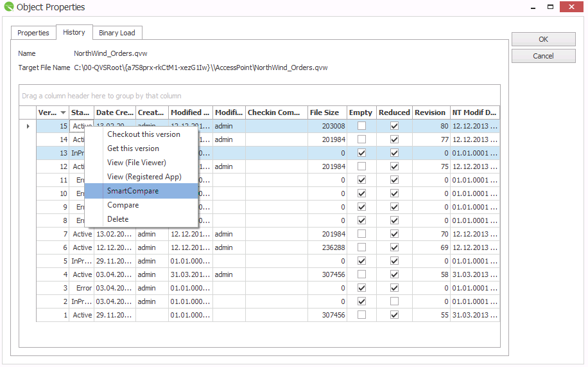
Task: Choose SmartCompare from the context menu
Action: click(x=133, y=191)
